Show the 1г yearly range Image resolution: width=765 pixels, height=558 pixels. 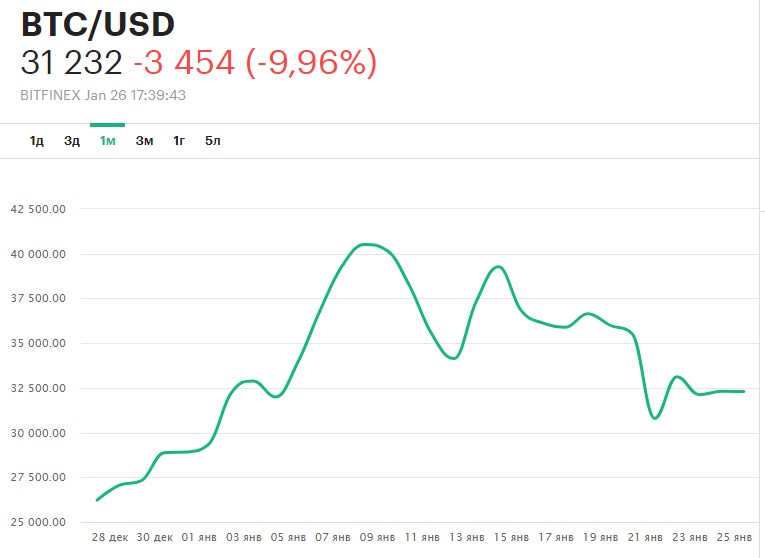(179, 141)
